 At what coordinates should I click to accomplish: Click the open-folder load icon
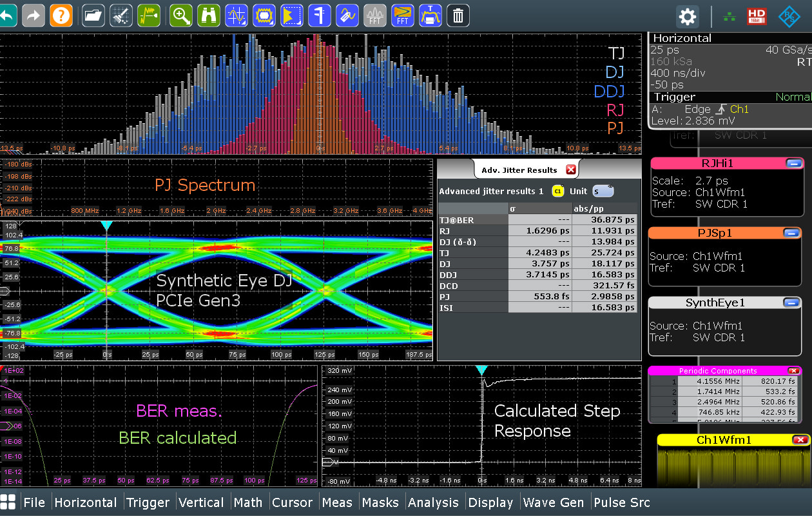click(93, 15)
